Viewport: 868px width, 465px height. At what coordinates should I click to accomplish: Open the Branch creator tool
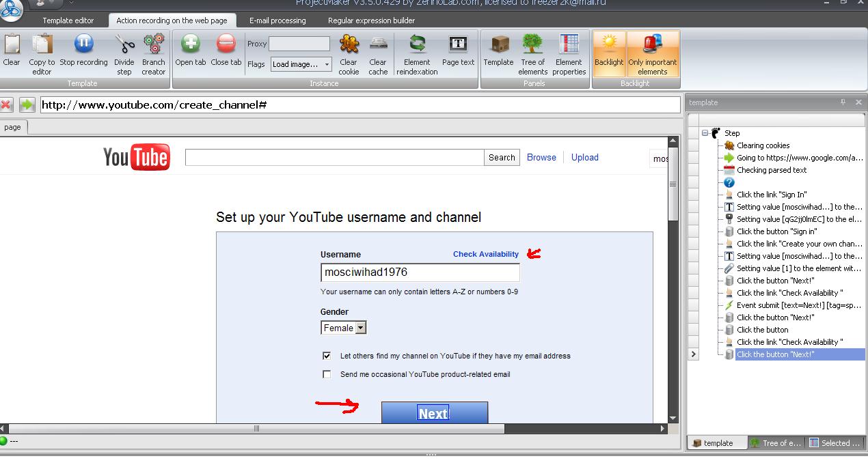tap(154, 45)
